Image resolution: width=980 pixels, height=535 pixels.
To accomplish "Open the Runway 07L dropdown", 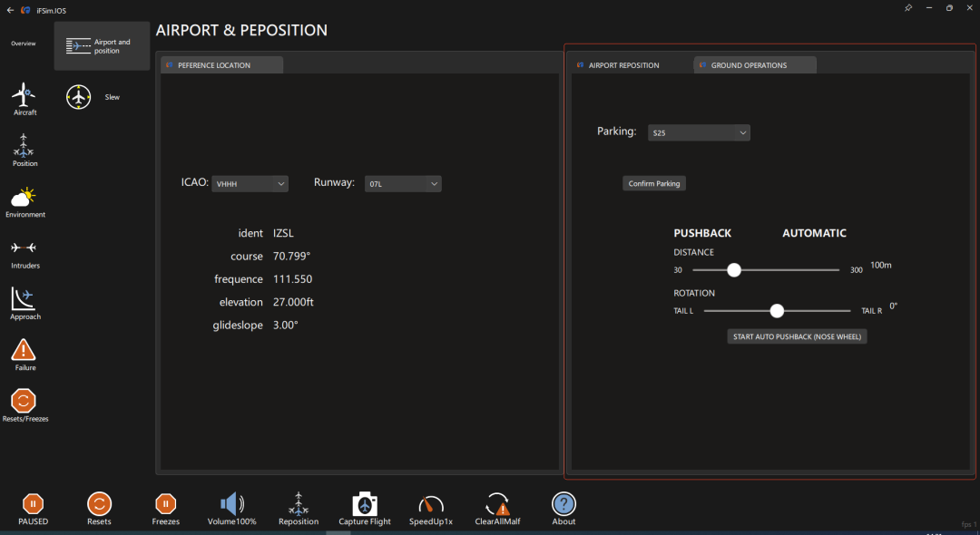I will (403, 184).
